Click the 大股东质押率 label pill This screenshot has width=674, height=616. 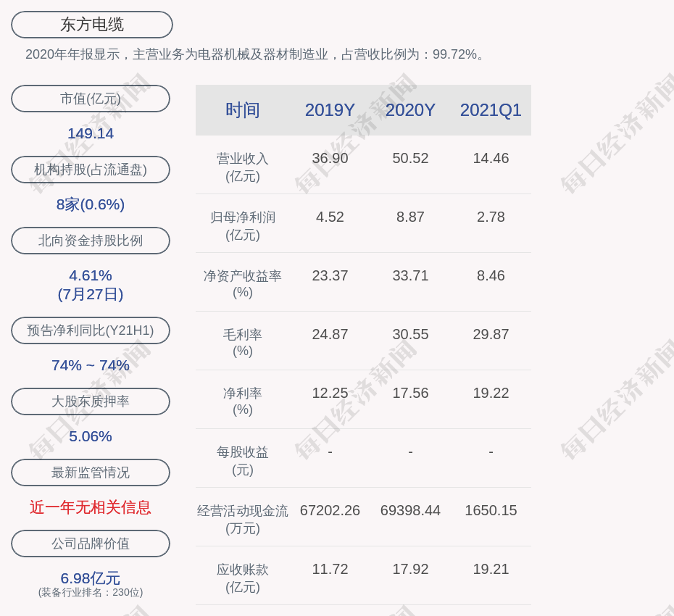pos(91,401)
